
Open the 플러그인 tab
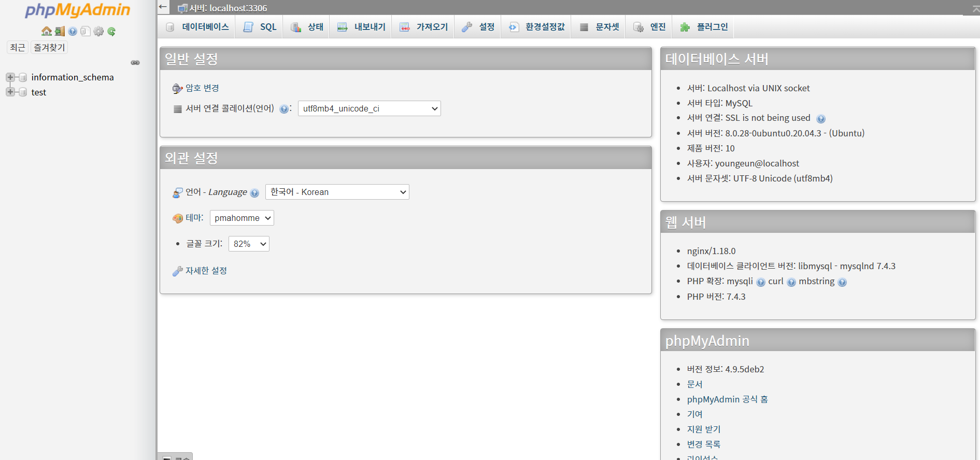703,27
